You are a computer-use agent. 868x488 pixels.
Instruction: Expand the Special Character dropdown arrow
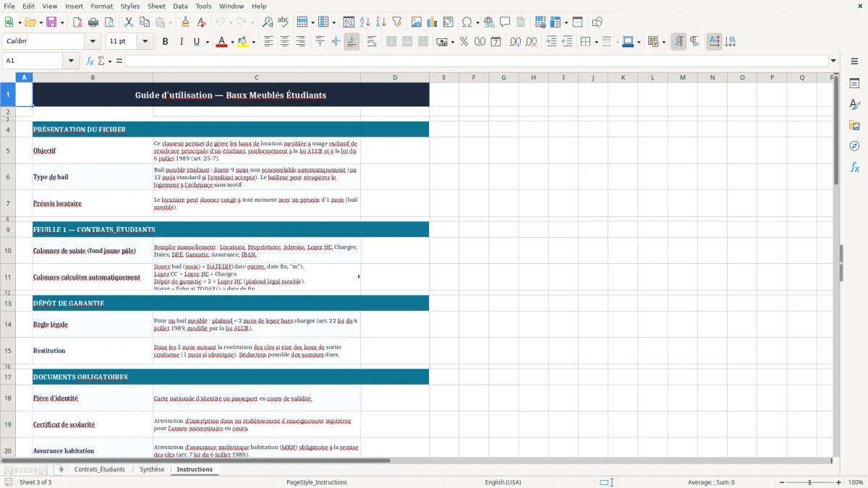[x=477, y=22]
